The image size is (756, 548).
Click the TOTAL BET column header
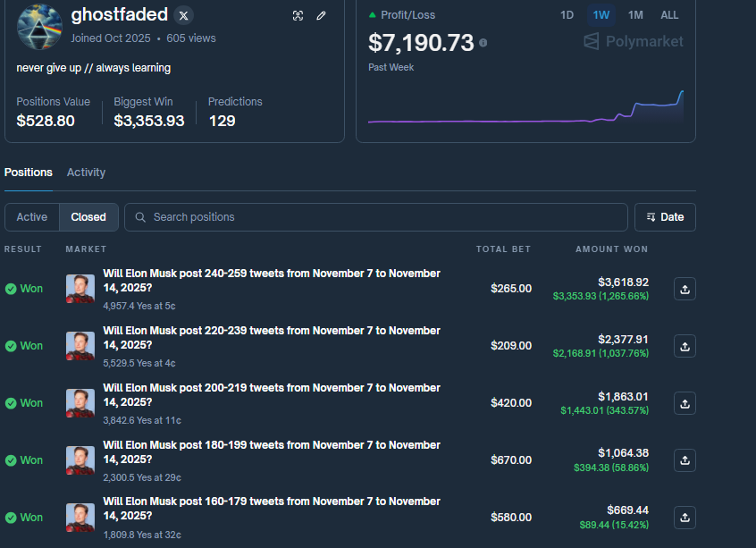pyautogui.click(x=503, y=249)
